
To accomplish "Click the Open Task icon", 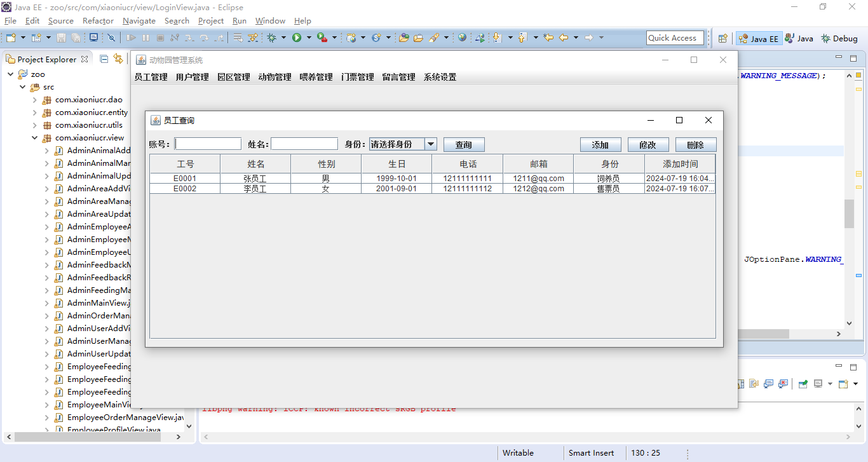I will [x=418, y=38].
